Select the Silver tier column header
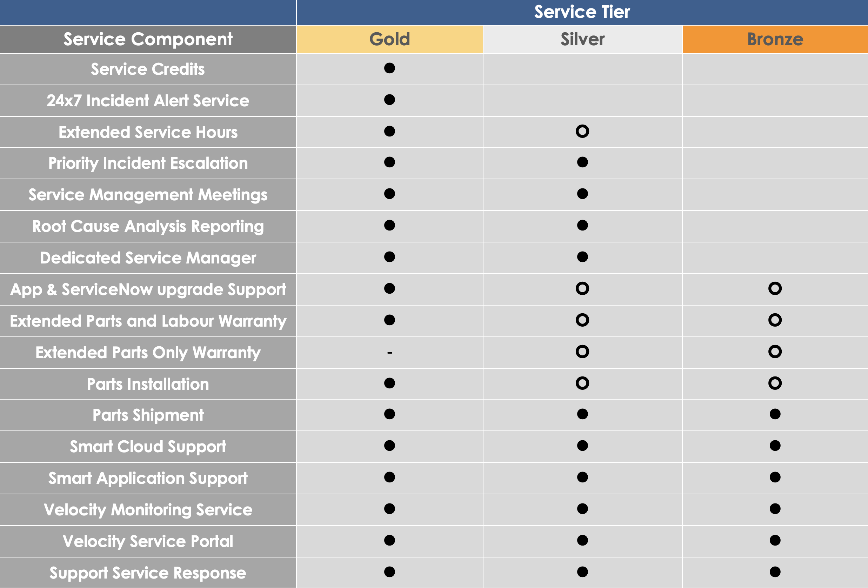The image size is (868, 588). pos(583,39)
